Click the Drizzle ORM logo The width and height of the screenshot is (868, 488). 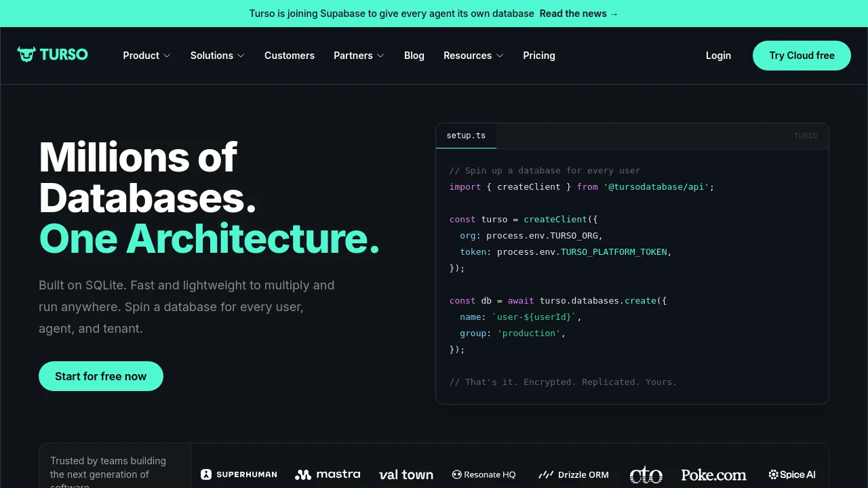tap(574, 474)
